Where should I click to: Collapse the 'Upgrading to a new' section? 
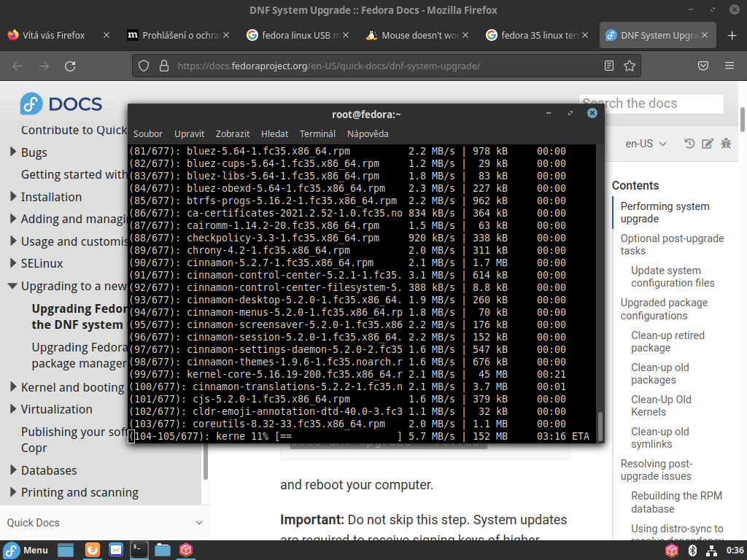click(13, 286)
